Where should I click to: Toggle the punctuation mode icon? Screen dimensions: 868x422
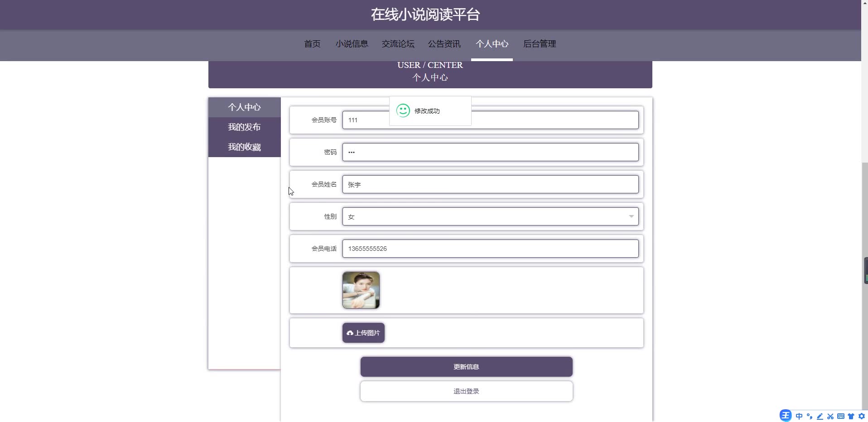810,416
